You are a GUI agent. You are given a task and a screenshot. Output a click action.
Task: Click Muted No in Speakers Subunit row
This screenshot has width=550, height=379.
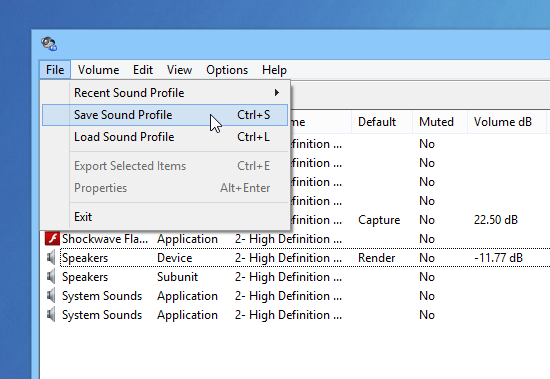(x=427, y=277)
